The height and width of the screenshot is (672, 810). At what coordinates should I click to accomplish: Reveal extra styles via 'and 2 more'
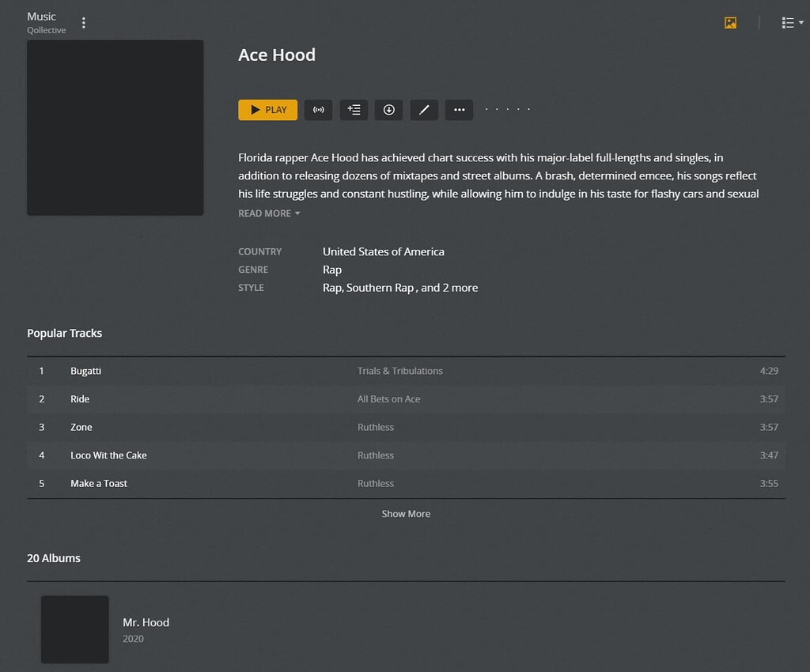click(x=452, y=287)
